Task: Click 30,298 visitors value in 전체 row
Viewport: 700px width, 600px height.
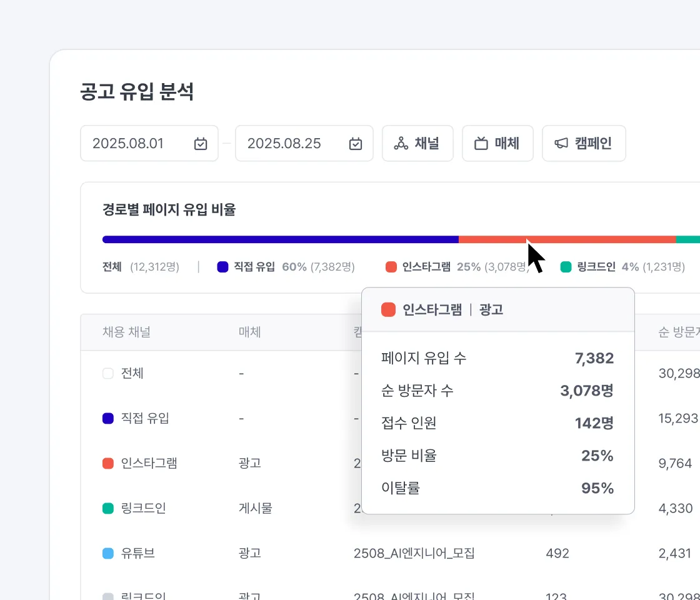Action: tap(679, 373)
